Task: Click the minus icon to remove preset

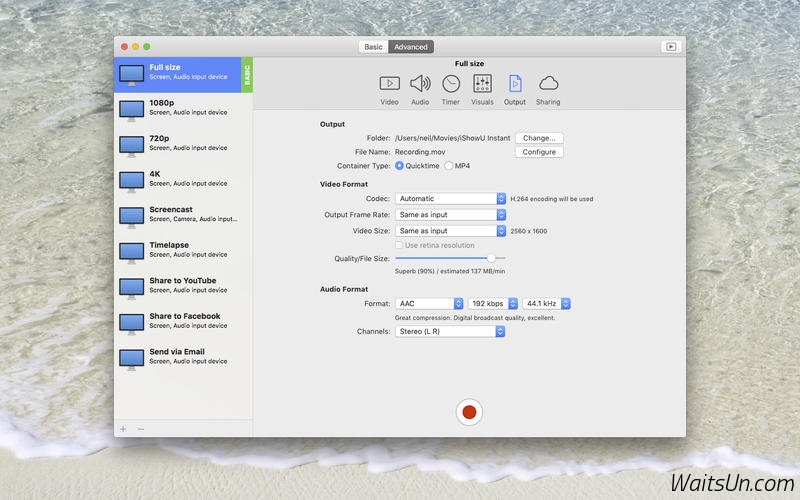Action: [141, 429]
